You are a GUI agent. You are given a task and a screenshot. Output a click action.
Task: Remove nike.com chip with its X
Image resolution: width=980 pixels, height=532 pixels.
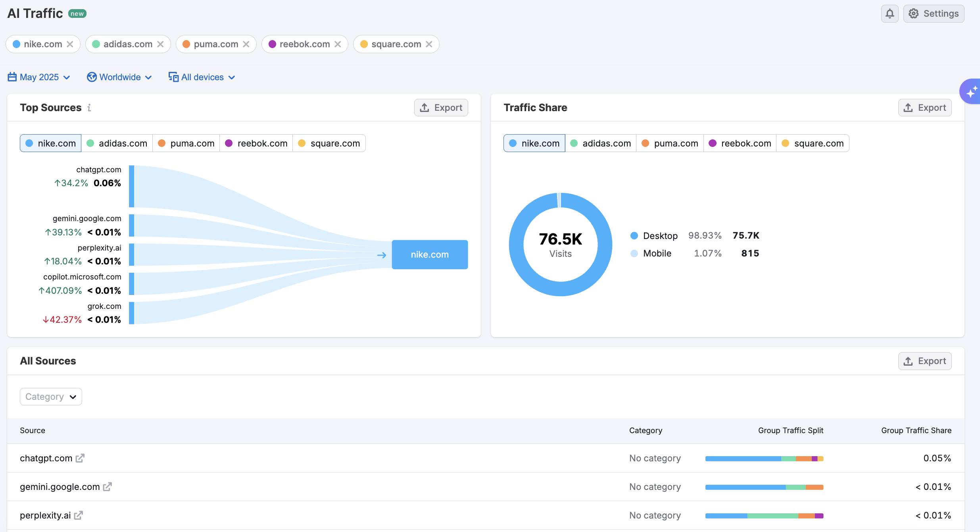click(x=70, y=44)
